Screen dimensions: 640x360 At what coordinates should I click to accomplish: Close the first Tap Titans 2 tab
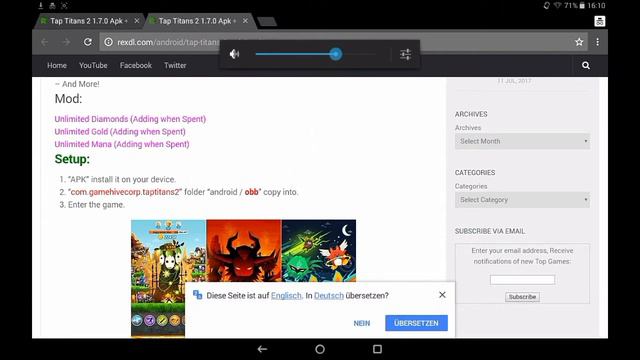coord(137,21)
